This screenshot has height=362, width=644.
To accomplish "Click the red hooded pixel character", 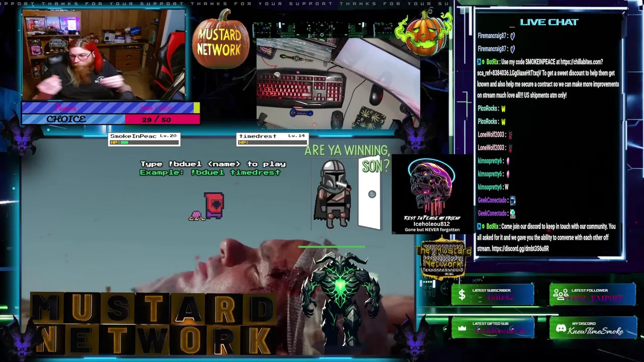I will pos(214,206).
